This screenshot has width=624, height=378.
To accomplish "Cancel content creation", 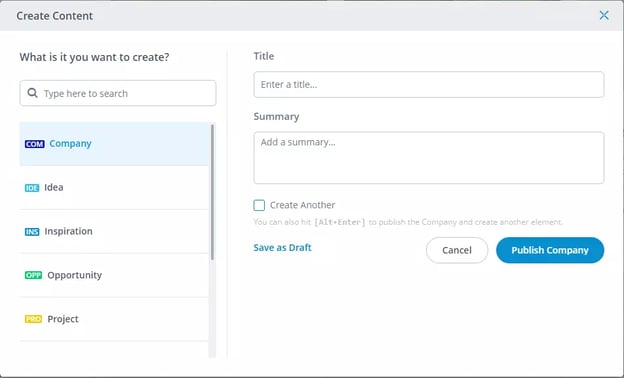I will (457, 250).
